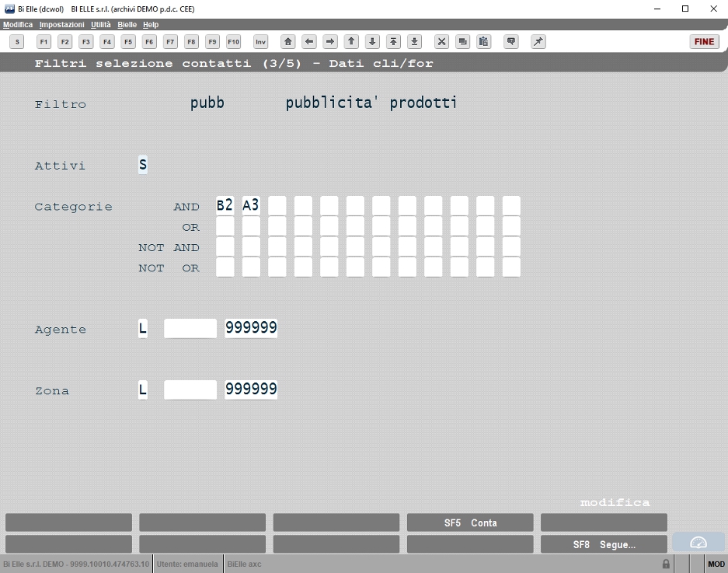The image size is (728, 573).
Task: Click the Home icon in toolbar
Action: [x=287, y=42]
